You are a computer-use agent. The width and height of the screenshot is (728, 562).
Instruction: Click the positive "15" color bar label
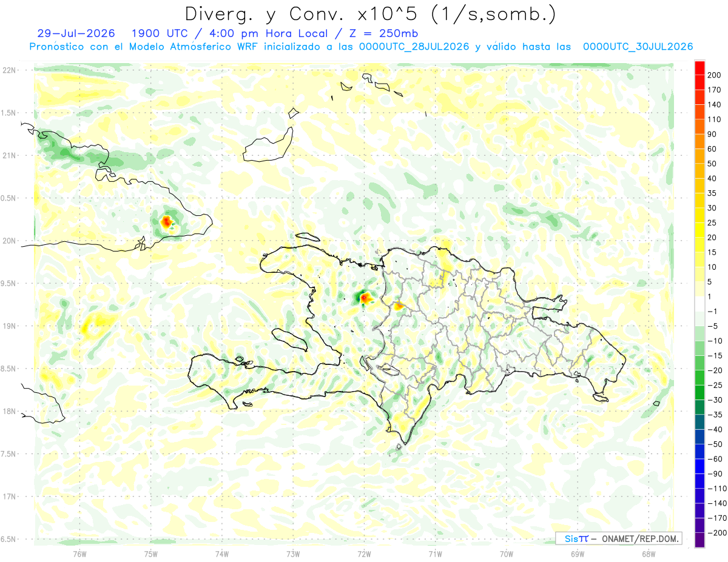pyautogui.click(x=712, y=252)
